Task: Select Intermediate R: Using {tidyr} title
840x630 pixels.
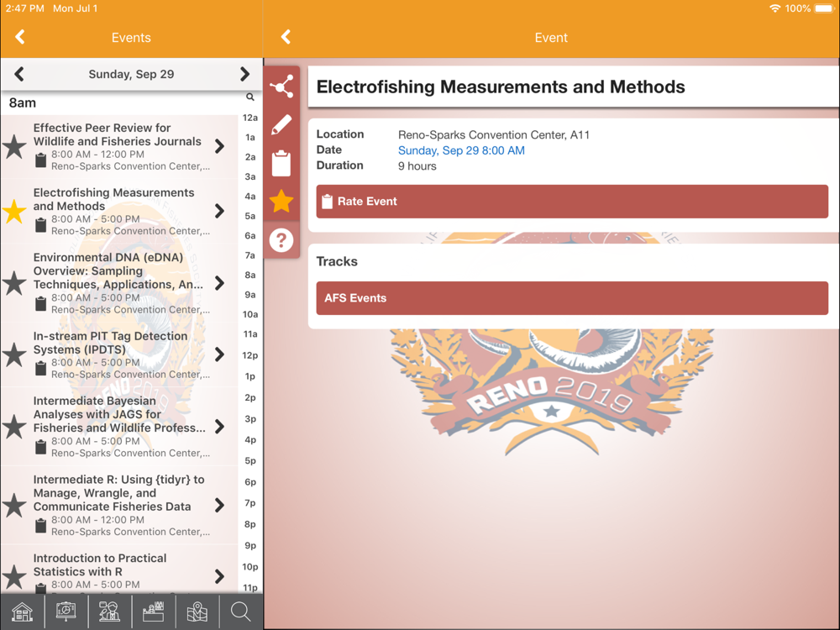Action: coord(119,493)
